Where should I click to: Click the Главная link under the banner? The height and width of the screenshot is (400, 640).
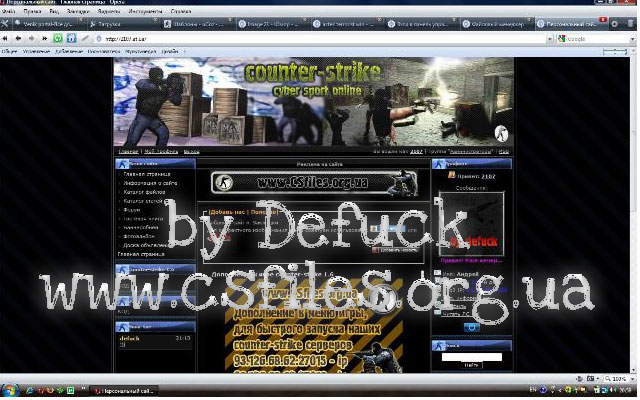coord(128,151)
